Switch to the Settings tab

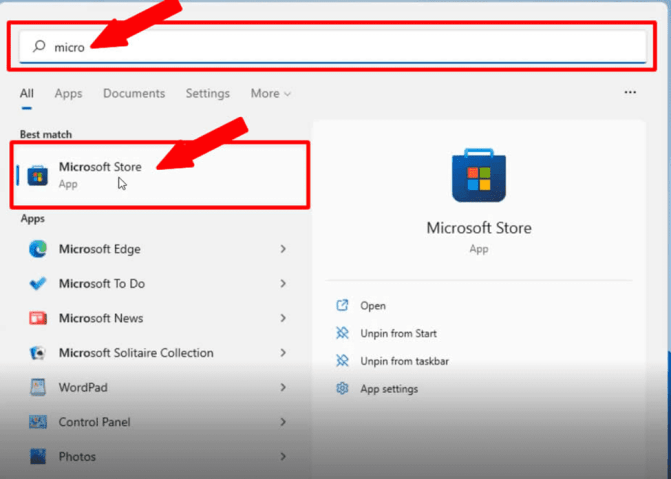tap(208, 93)
